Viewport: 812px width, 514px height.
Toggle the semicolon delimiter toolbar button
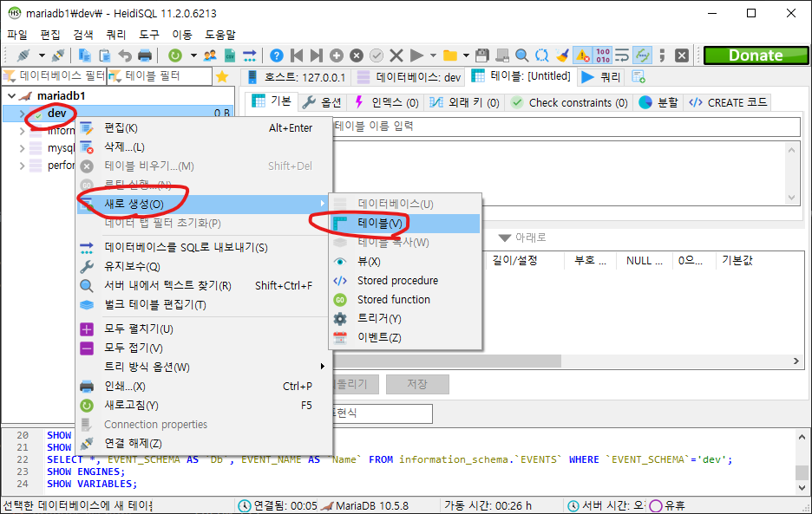point(662,55)
